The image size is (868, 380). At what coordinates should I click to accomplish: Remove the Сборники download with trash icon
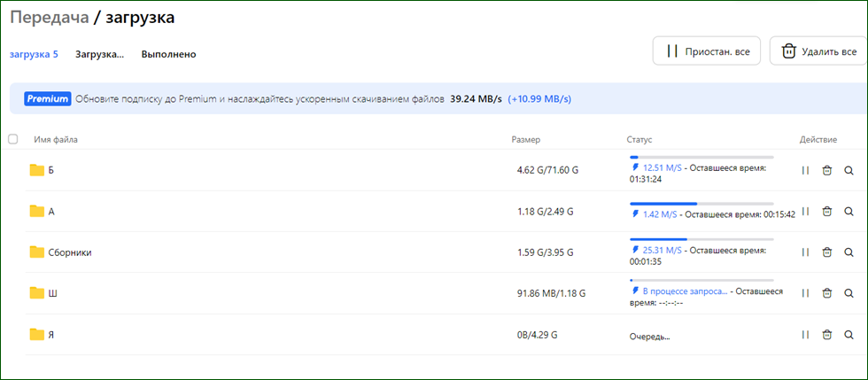(827, 252)
